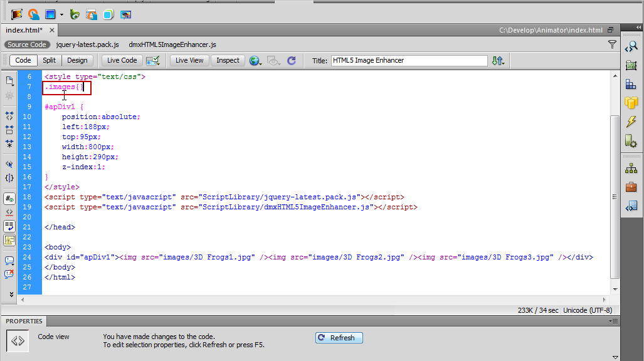Open the Server Behaviors panel icon
644x361 pixels.
click(x=631, y=141)
